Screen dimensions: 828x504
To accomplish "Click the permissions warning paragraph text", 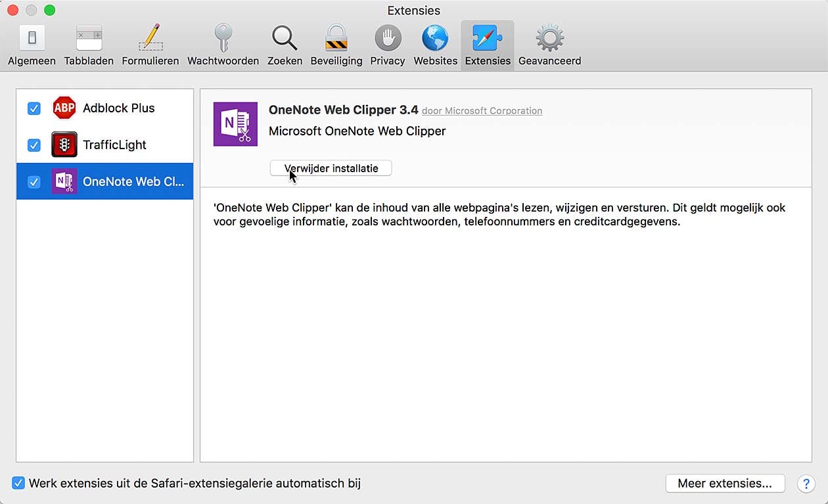I will 499,214.
